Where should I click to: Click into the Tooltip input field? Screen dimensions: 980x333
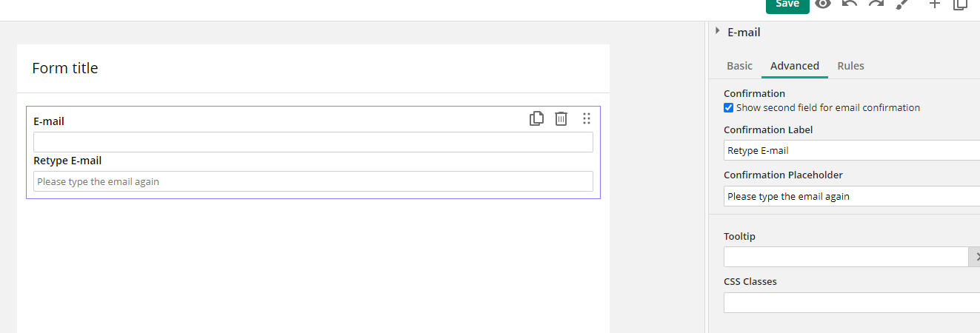coord(846,257)
